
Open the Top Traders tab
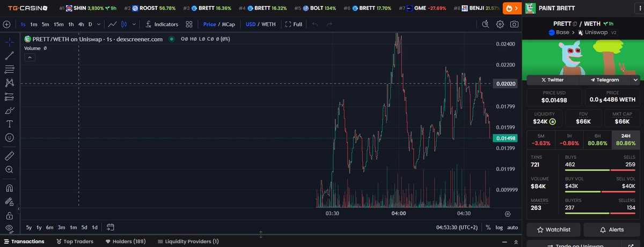coord(75,242)
